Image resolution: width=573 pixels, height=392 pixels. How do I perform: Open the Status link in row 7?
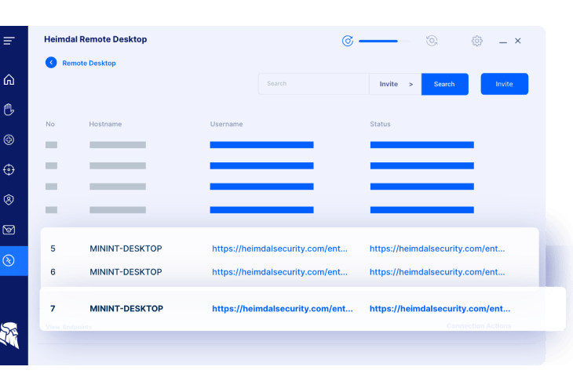pyautogui.click(x=440, y=309)
